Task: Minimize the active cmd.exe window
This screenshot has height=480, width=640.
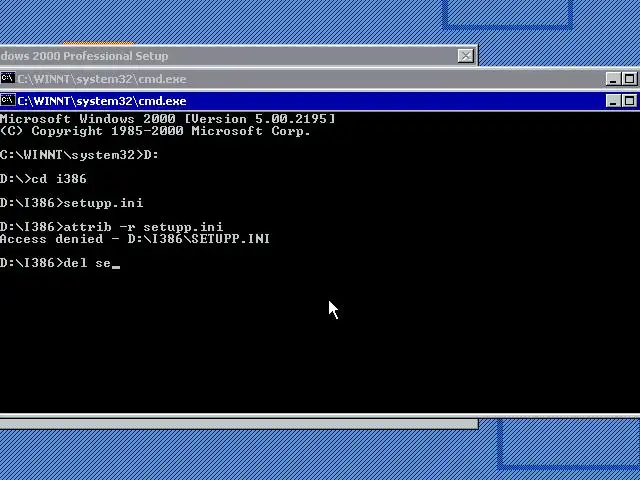Action: pos(613,101)
